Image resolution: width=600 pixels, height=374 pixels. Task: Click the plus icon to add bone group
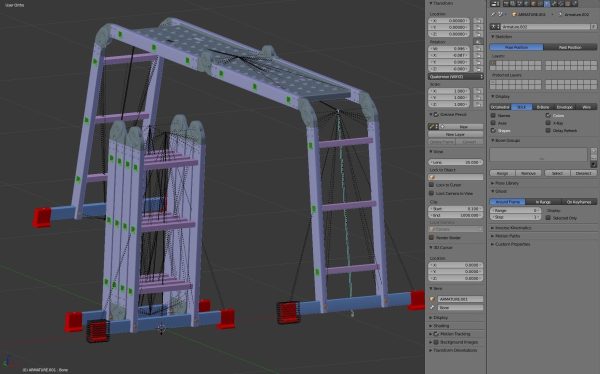tap(593, 151)
